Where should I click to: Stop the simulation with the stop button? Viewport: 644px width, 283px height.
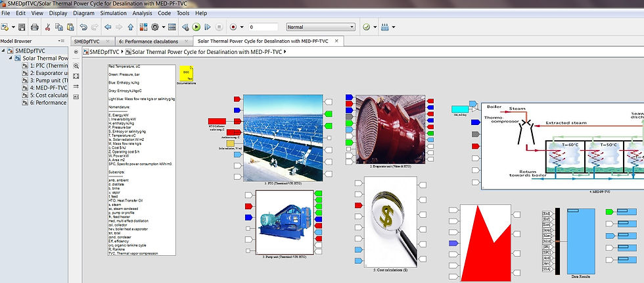219,27
